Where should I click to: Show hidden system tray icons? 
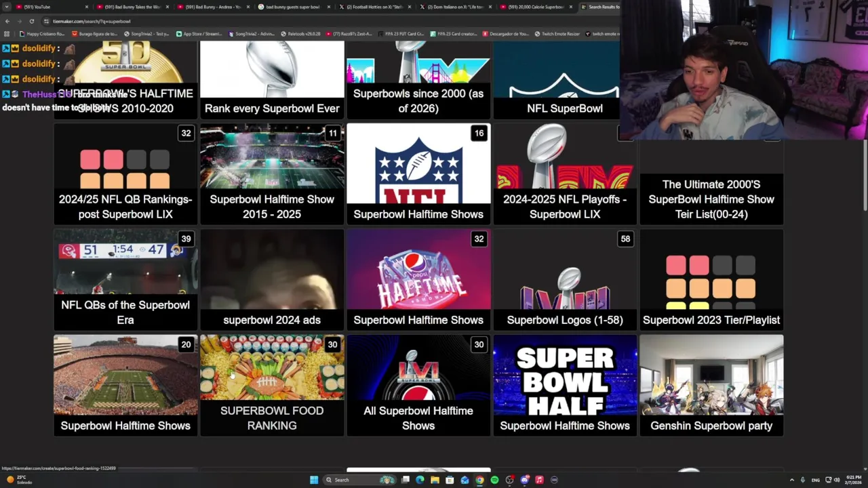791,480
